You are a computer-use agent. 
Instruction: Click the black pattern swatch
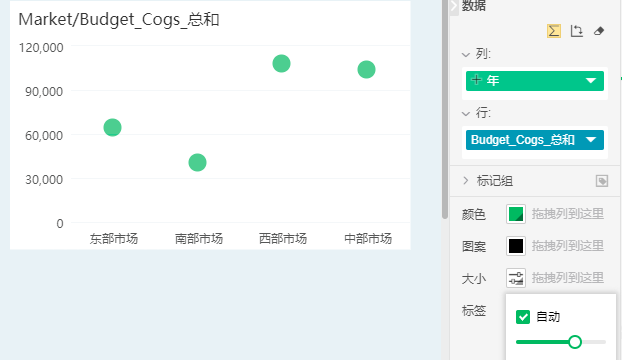(516, 246)
